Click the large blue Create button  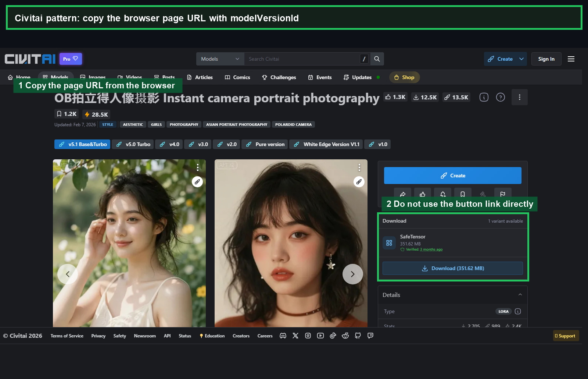[x=453, y=176]
